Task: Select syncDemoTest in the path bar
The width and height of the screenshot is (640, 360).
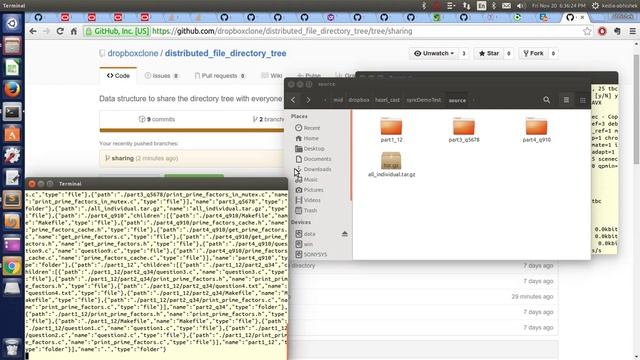Action: click(x=423, y=100)
